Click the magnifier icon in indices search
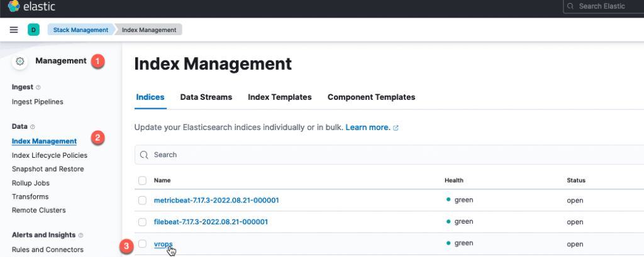Screen dimensions: 644x257 pyautogui.click(x=144, y=155)
